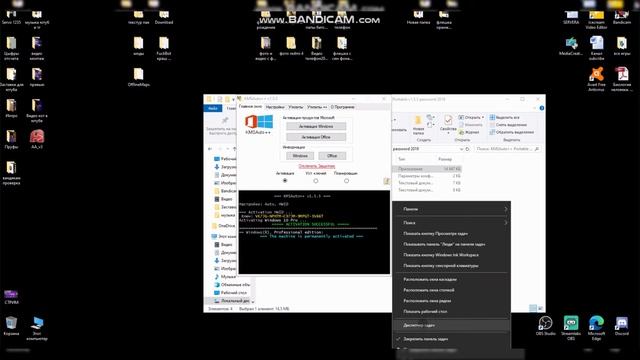Open the OfflineMaps desktop folder
640x360 pixels.
[x=139, y=77]
